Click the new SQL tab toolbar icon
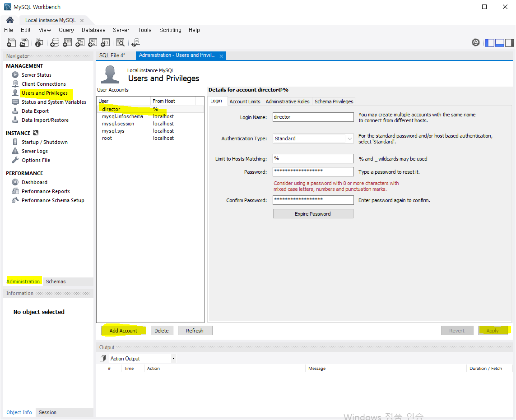Image resolution: width=516 pixels, height=420 pixels. (x=11, y=42)
